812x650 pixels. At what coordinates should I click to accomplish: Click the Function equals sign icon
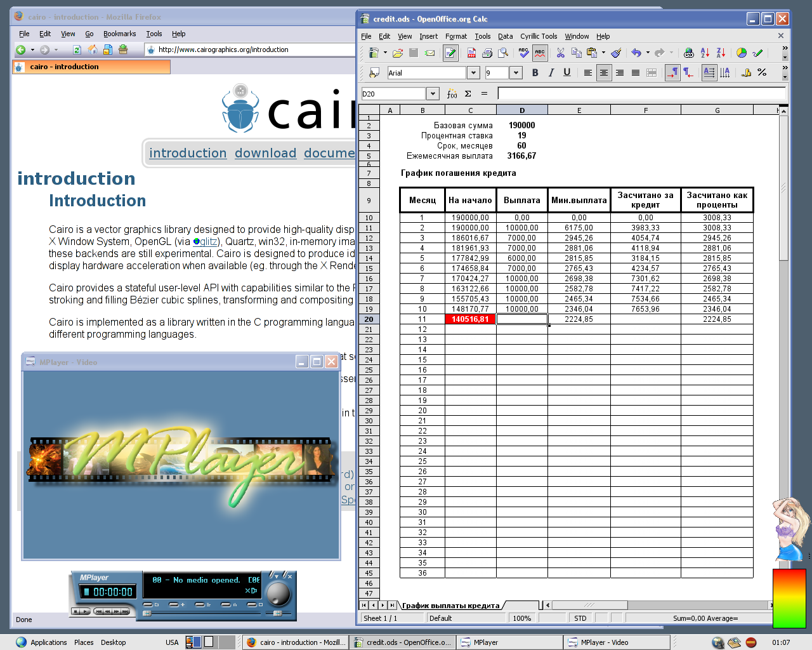pos(484,93)
